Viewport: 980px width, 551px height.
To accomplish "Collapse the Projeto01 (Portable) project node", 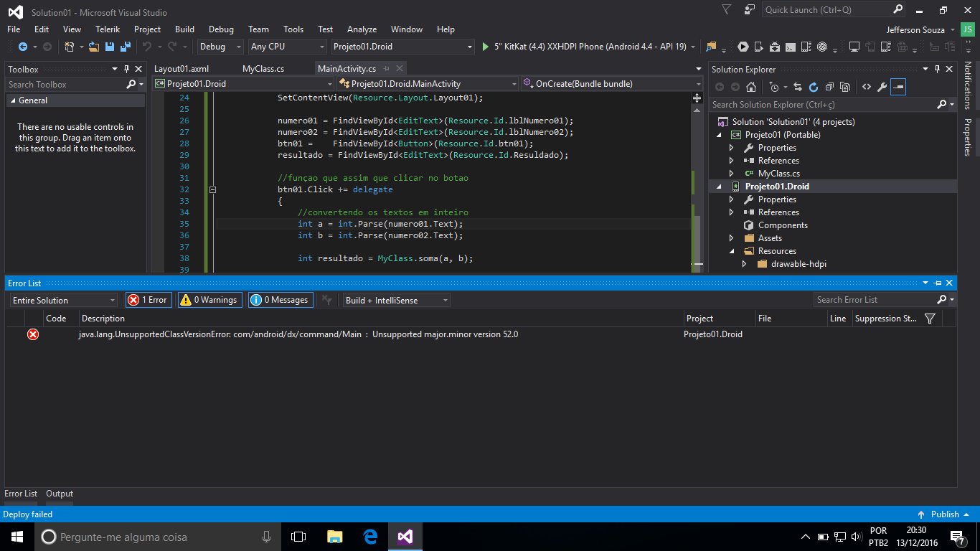I will point(718,135).
